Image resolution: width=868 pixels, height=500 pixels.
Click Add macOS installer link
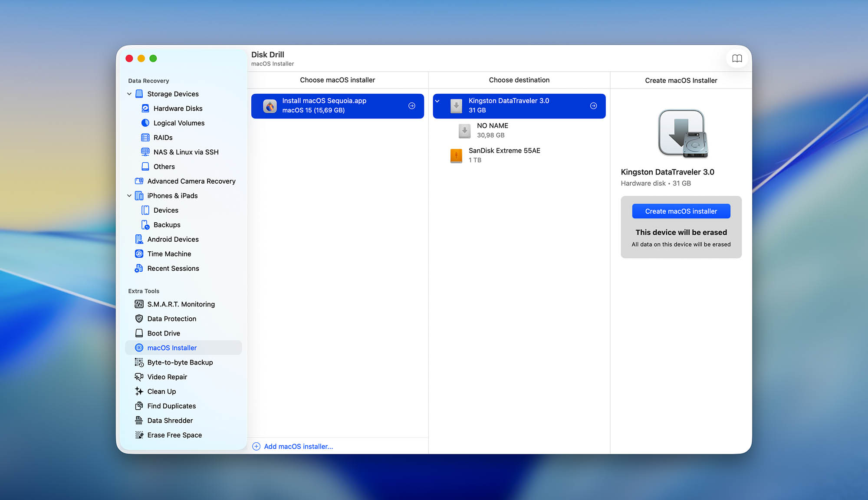pyautogui.click(x=298, y=446)
